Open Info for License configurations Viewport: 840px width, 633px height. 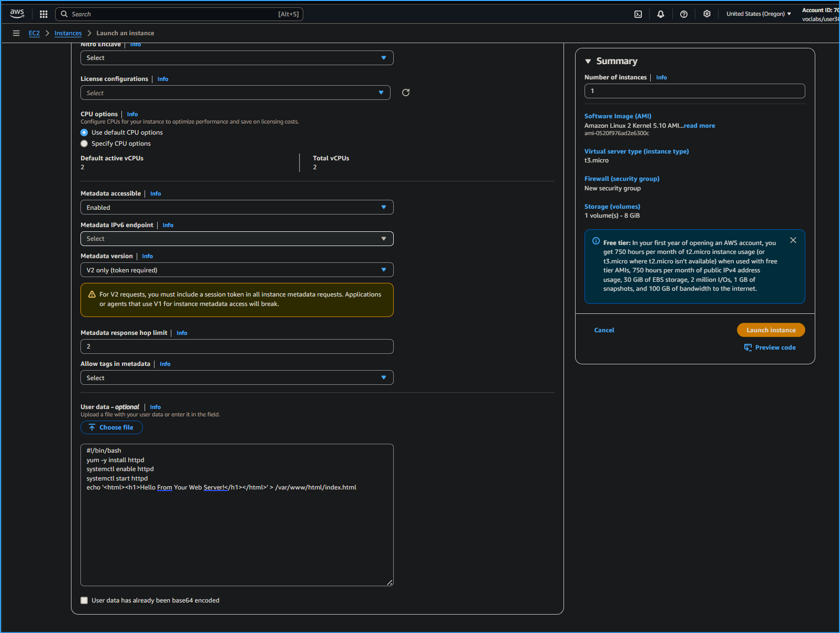pyautogui.click(x=163, y=79)
